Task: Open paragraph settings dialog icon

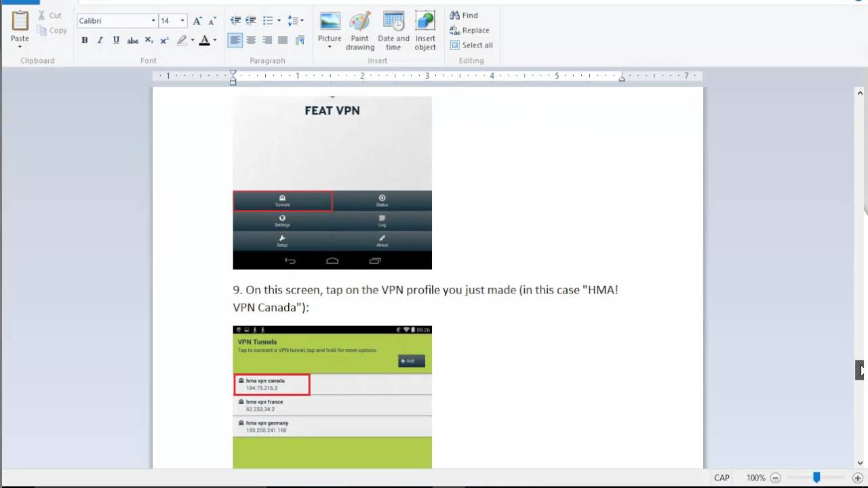Action: [300, 40]
